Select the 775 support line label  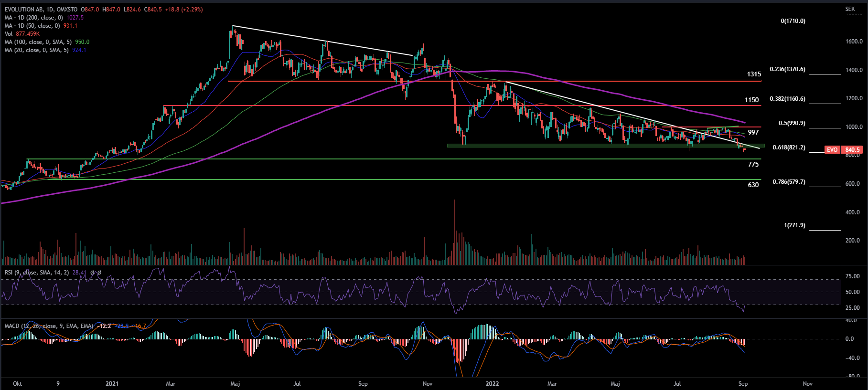pyautogui.click(x=753, y=164)
